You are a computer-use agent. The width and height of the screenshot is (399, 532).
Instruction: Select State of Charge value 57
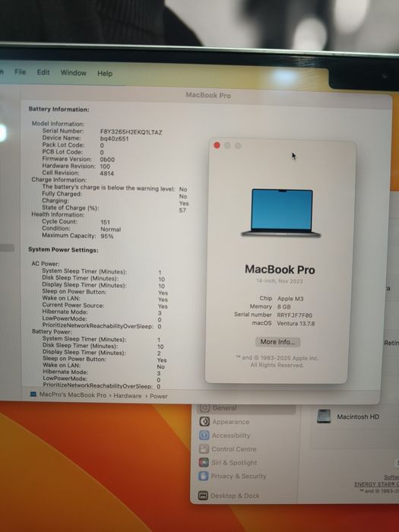click(182, 211)
